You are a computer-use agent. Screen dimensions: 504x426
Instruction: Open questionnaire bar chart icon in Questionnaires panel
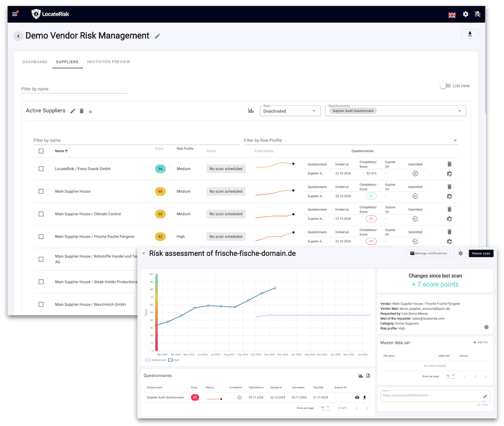tap(360, 376)
